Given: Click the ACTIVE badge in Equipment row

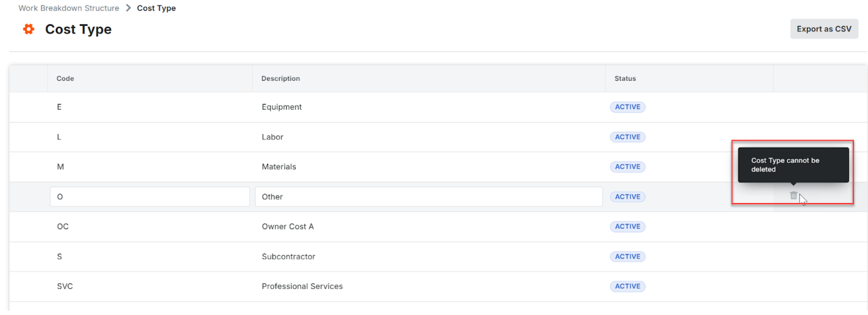Looking at the screenshot, I should pyautogui.click(x=627, y=107).
